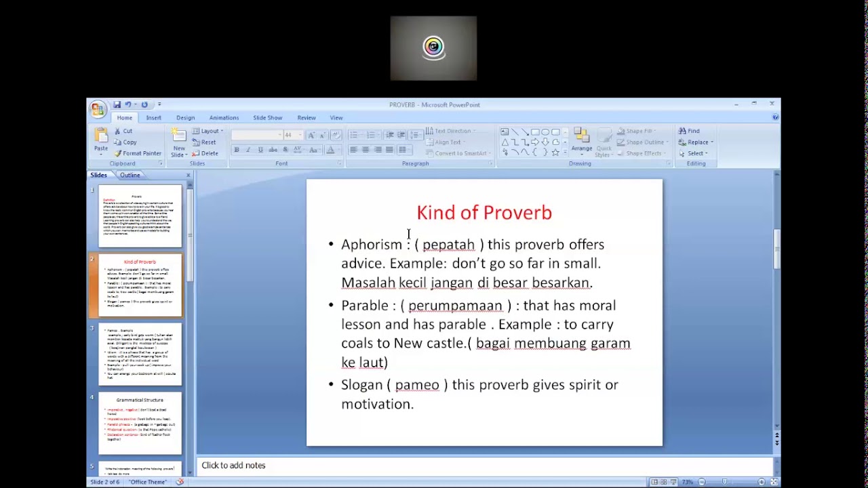Open the Design ribbon tab
Viewport: 868px width, 488px height.
click(x=185, y=118)
